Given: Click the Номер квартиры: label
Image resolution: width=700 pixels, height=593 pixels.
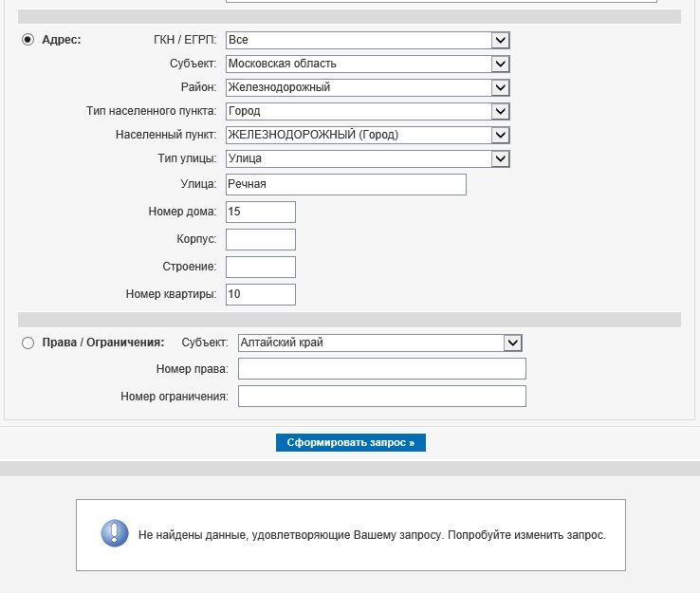Looking at the screenshot, I should pyautogui.click(x=171, y=294).
